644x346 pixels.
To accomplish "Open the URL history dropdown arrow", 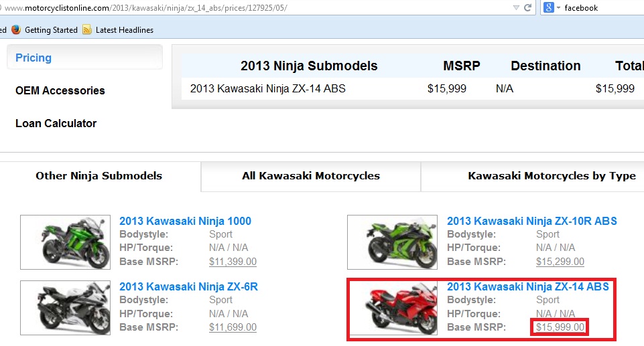I will 515,8.
